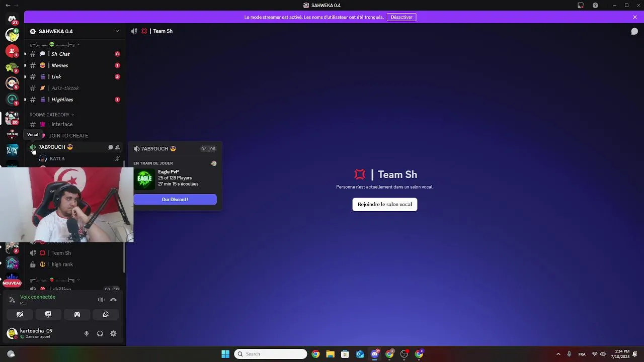Collapse the ROOMS CATEGORY section

pyautogui.click(x=52, y=115)
